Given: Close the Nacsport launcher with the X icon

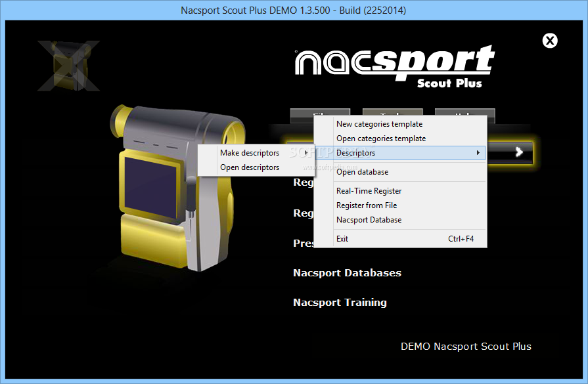Looking at the screenshot, I should 550,41.
